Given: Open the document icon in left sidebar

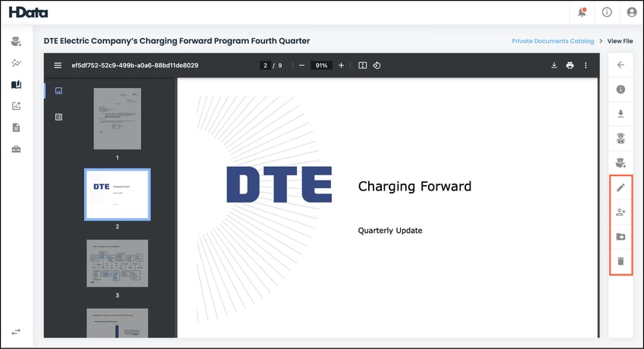Looking at the screenshot, I should tap(16, 127).
